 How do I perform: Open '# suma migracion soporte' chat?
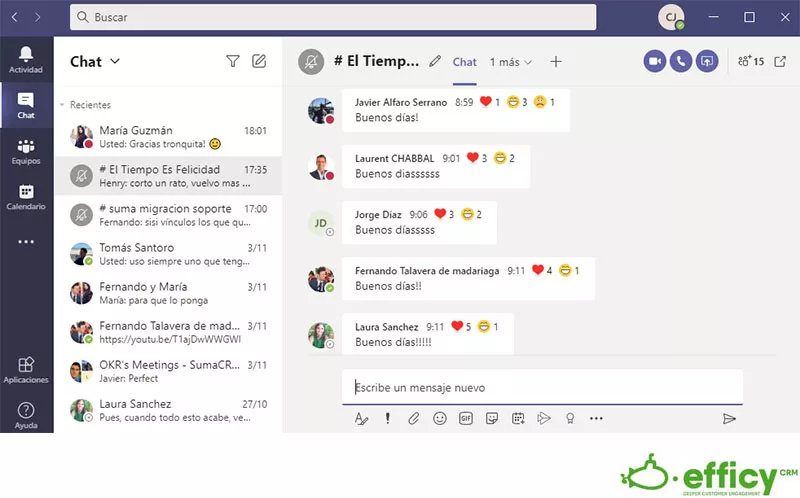[168, 215]
